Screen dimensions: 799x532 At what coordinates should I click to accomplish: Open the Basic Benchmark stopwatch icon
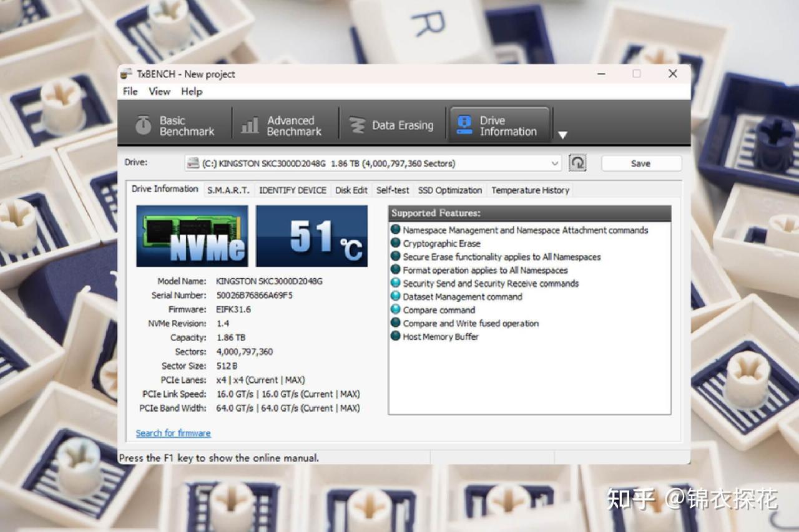point(144,125)
